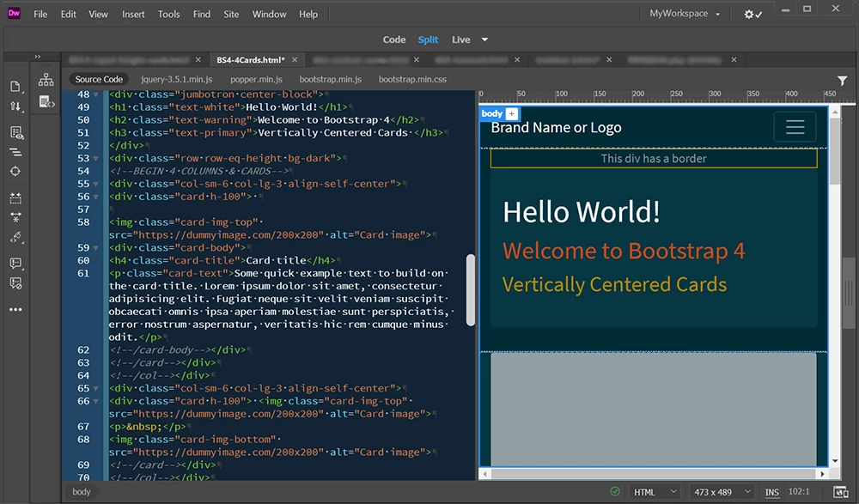Open the HTML language dropdown in status bar
859x504 pixels.
(x=655, y=492)
